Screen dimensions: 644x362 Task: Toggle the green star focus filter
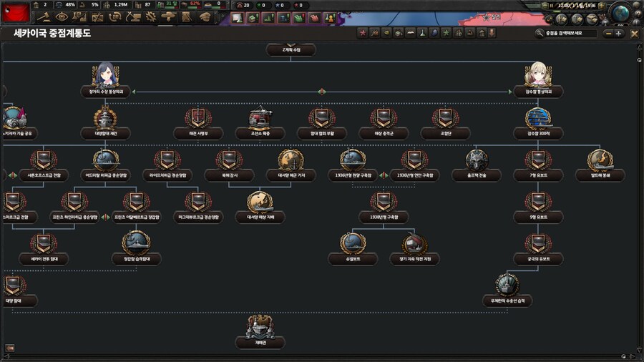pos(447,33)
